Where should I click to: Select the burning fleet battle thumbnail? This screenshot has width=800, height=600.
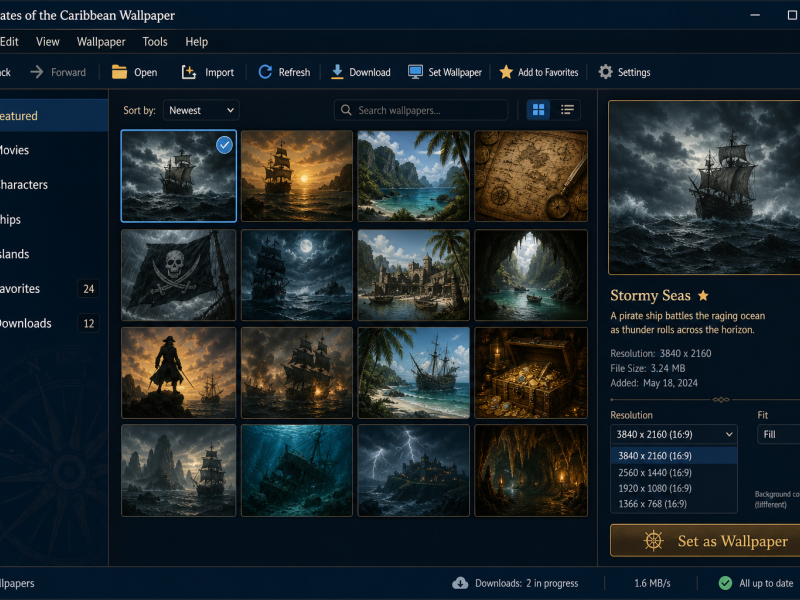[296, 373]
